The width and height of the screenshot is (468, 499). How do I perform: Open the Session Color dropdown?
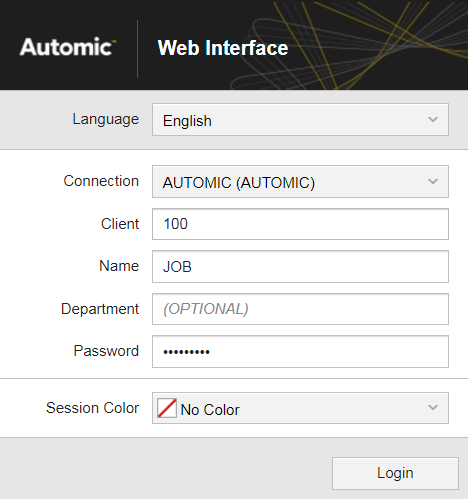300,408
